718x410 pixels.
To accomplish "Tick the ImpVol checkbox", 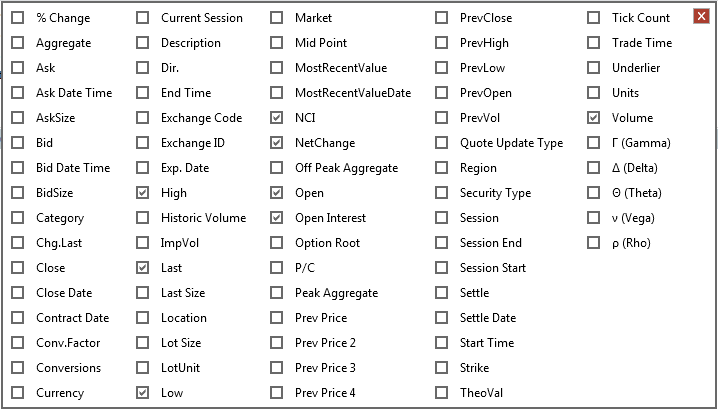I will (142, 243).
